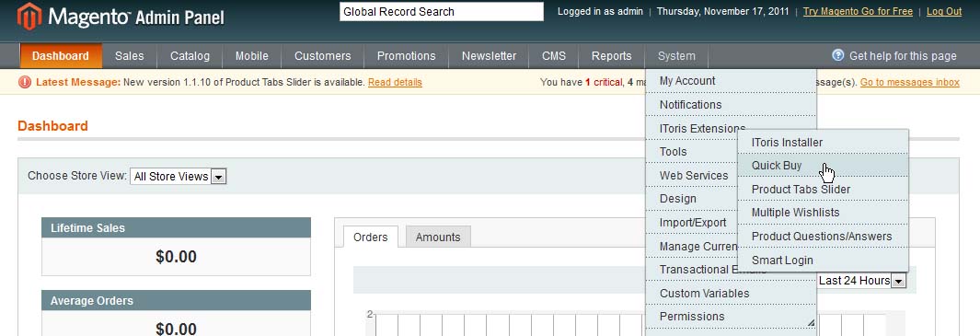
Task: Click the Global Record Search field
Action: [442, 11]
